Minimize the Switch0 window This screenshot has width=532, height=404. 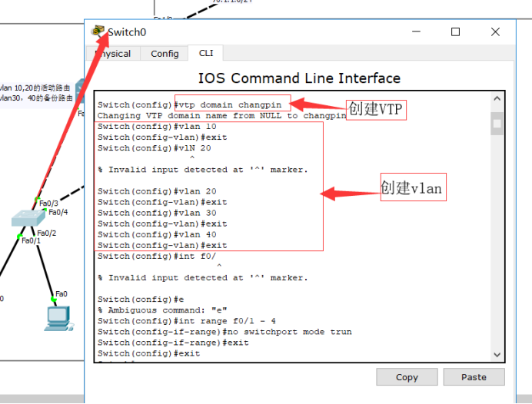pos(417,31)
